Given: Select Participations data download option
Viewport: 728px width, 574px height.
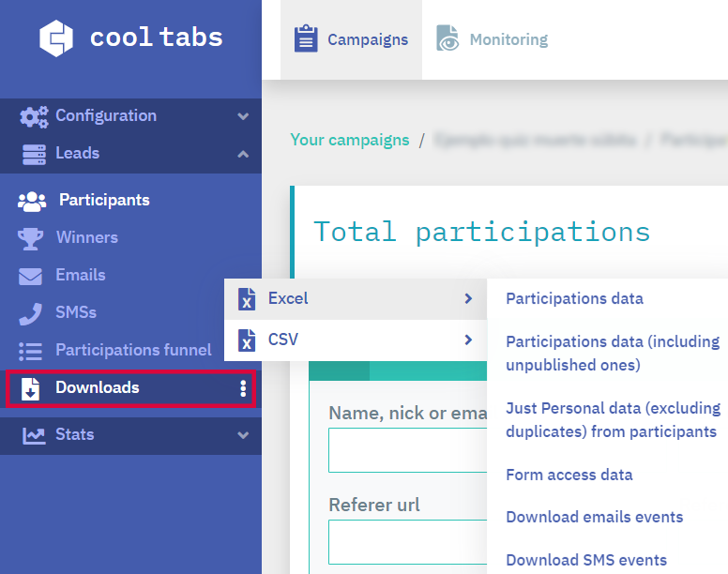Looking at the screenshot, I should tap(574, 299).
